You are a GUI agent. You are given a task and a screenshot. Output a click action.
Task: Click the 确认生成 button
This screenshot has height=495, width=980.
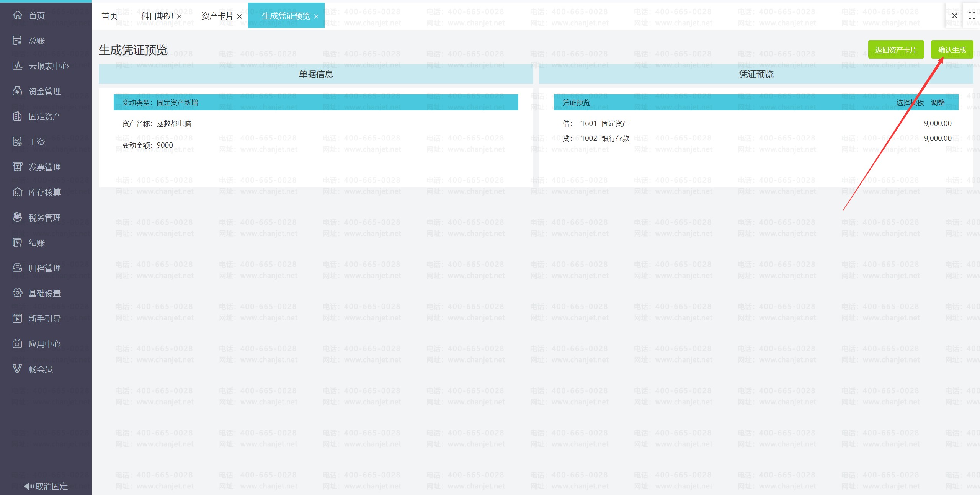click(952, 50)
